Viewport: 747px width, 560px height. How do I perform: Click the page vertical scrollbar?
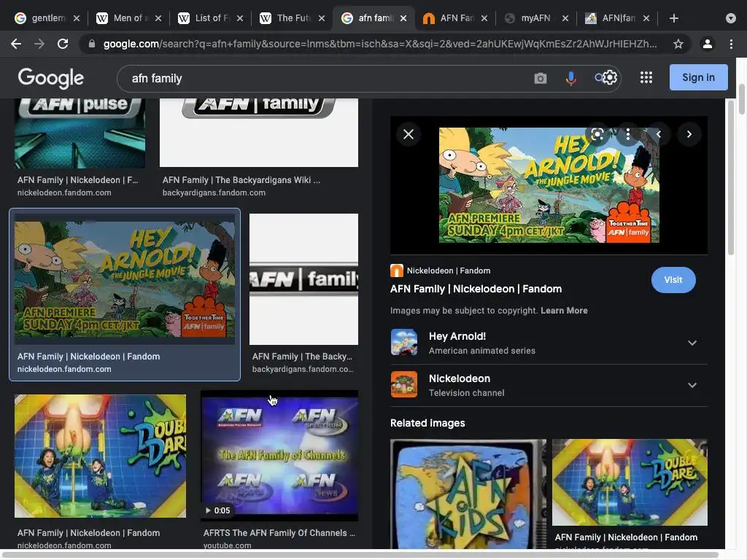point(742,99)
